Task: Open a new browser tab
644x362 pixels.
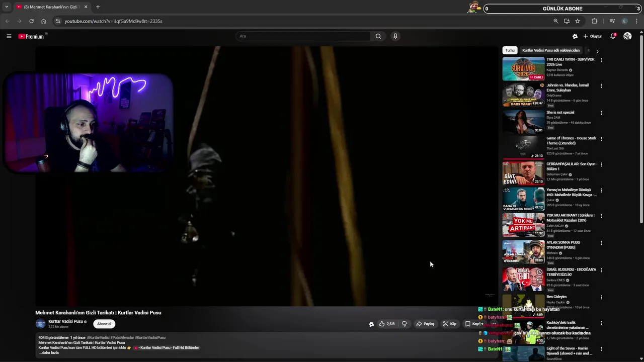Action: click(x=98, y=7)
